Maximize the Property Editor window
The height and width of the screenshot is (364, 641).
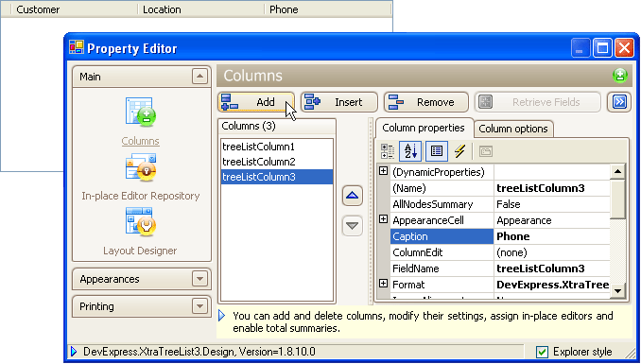click(602, 48)
